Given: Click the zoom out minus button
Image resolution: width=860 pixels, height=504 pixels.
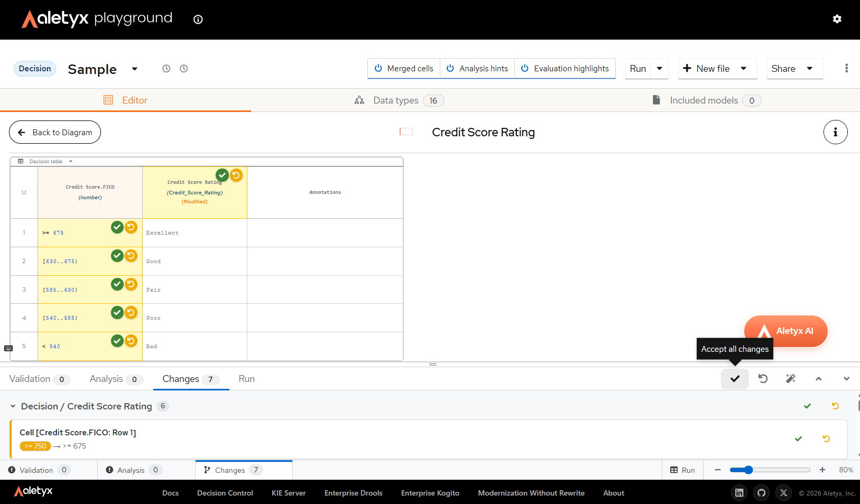Looking at the screenshot, I should (717, 470).
